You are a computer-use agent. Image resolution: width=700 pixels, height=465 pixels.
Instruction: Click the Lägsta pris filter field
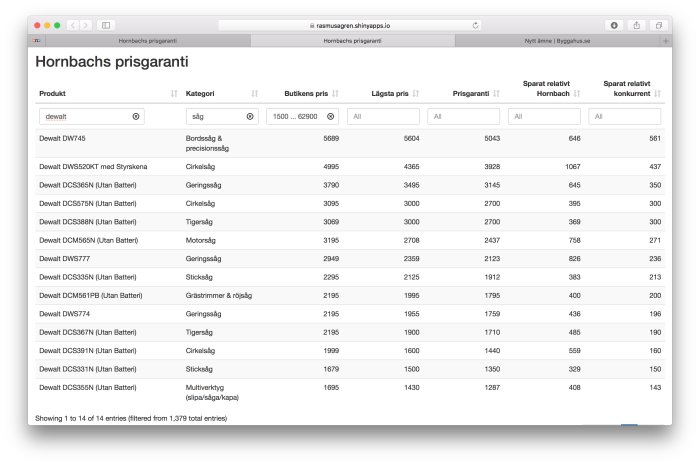click(383, 116)
